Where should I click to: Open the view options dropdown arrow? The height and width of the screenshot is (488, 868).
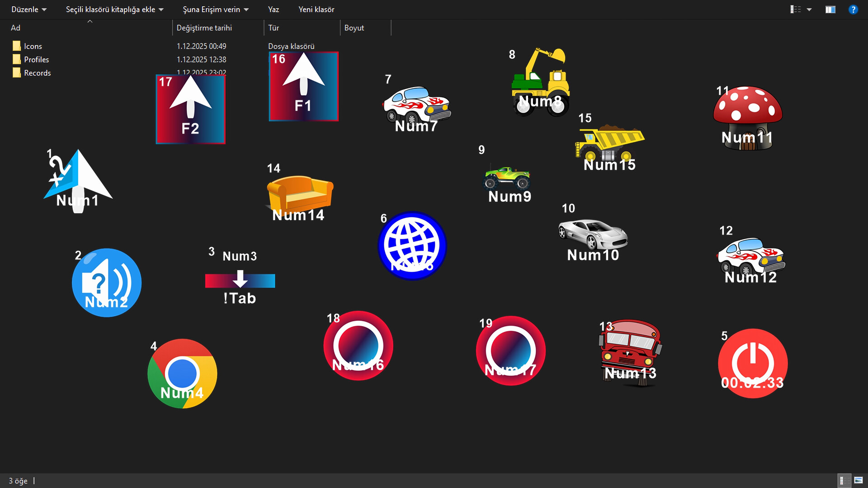pyautogui.click(x=809, y=9)
